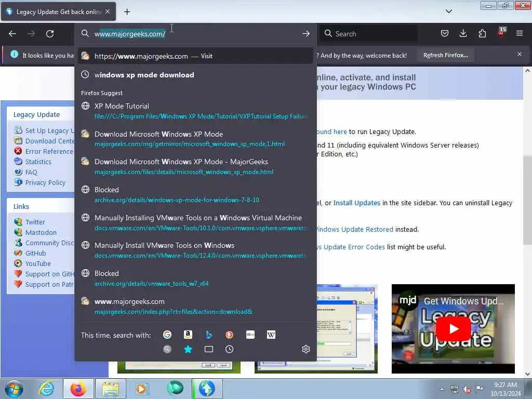Open the Windows Start orb
This screenshot has width=532, height=399.
coord(14,389)
